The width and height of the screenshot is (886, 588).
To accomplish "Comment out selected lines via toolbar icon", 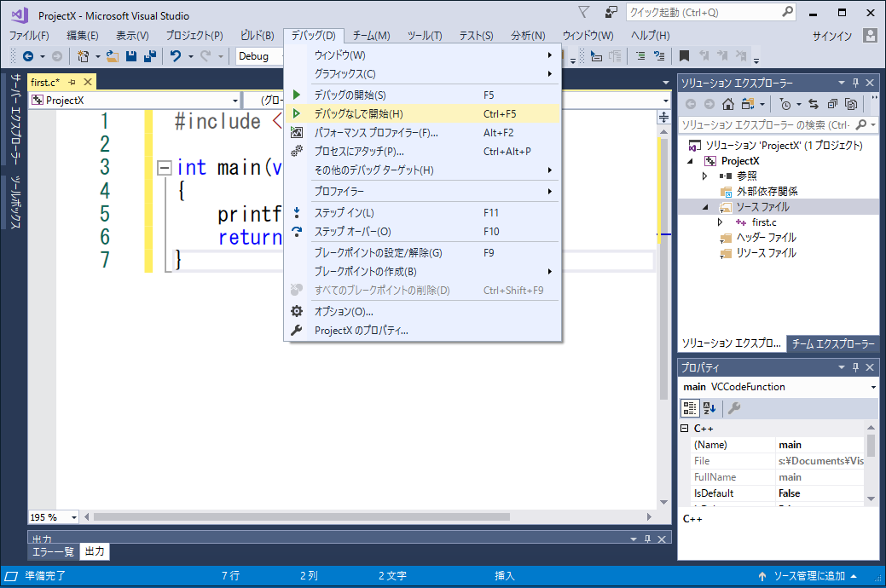I will pyautogui.click(x=640, y=56).
